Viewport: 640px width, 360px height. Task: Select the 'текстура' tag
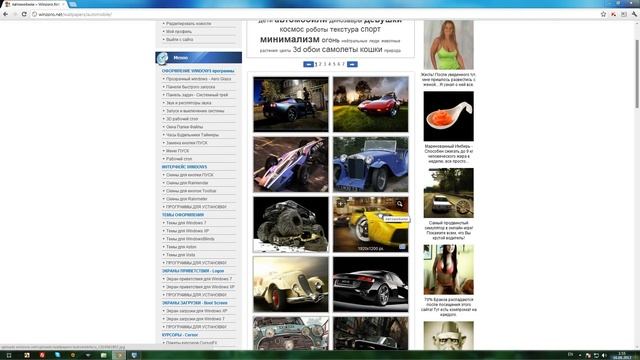tap(344, 29)
